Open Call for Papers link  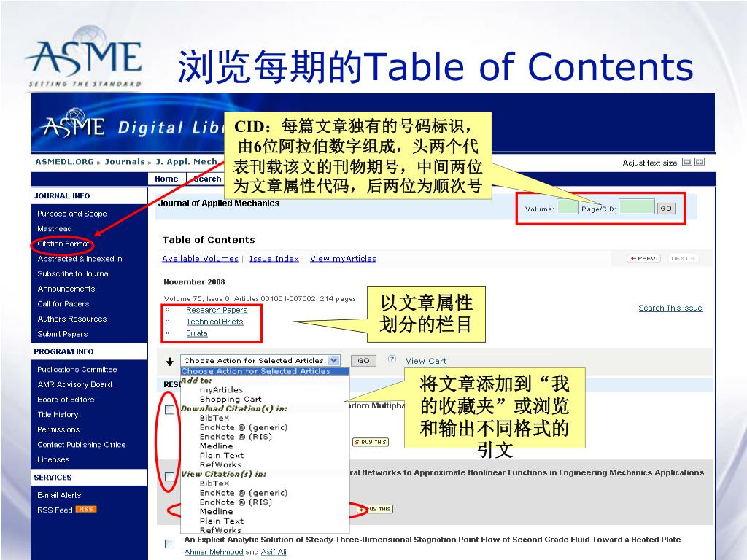pos(63,304)
